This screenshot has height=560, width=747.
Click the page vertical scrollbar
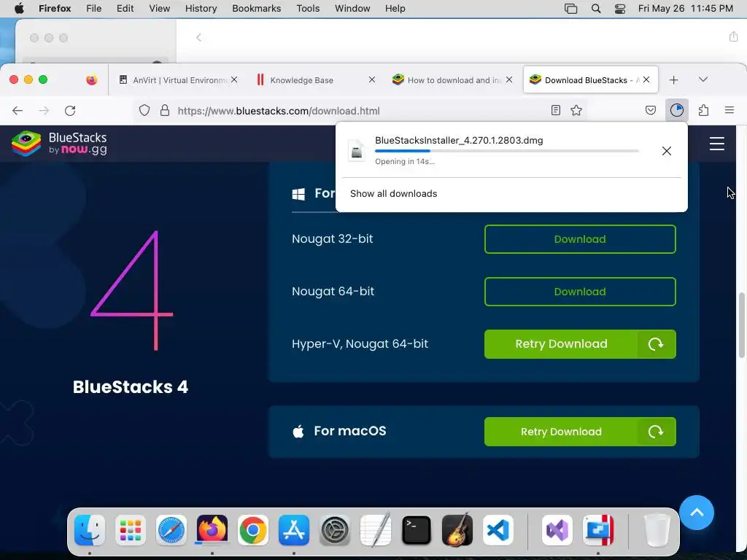coord(742,325)
